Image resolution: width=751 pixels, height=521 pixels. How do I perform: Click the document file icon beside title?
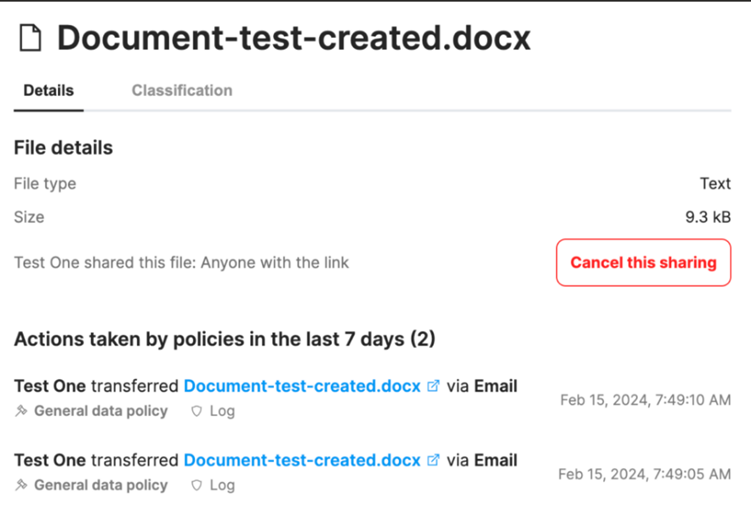(x=30, y=38)
